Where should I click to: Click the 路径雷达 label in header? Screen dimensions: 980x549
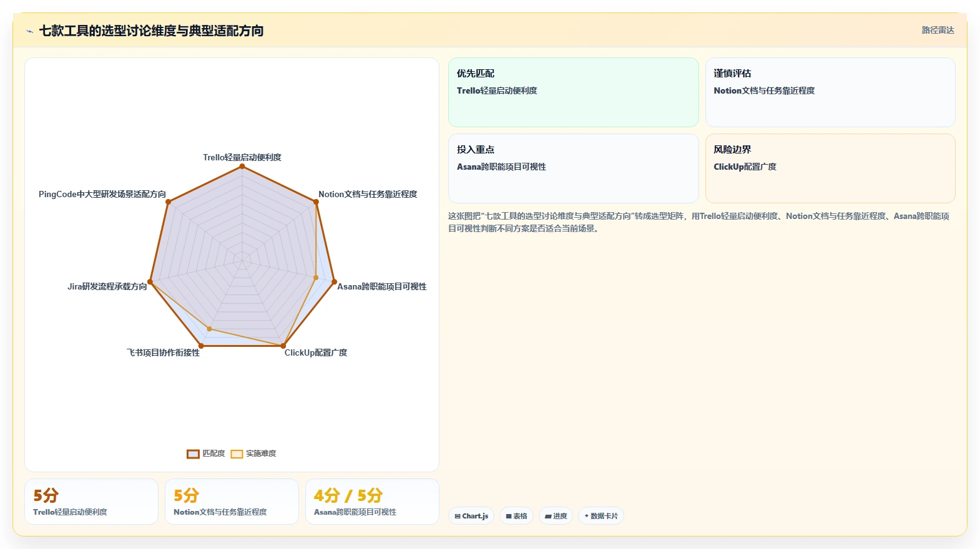938,30
